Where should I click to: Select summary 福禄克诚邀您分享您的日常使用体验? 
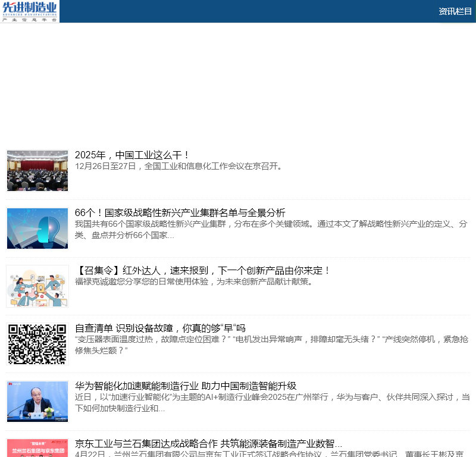coord(194,282)
